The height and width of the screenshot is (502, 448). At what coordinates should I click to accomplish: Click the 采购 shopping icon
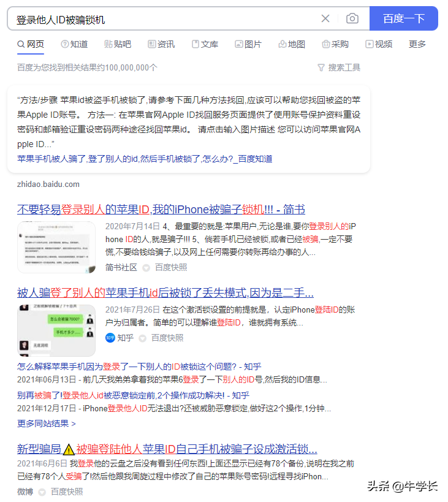tap(326, 44)
